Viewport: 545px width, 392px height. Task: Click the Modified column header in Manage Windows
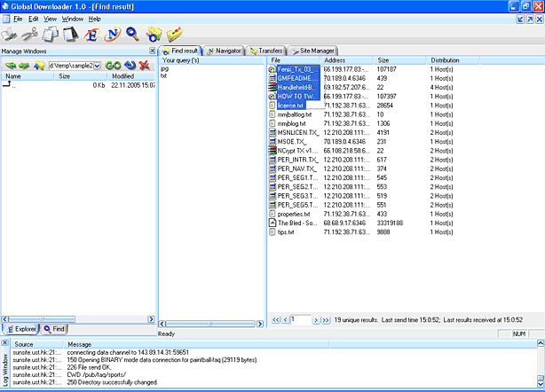coord(131,76)
